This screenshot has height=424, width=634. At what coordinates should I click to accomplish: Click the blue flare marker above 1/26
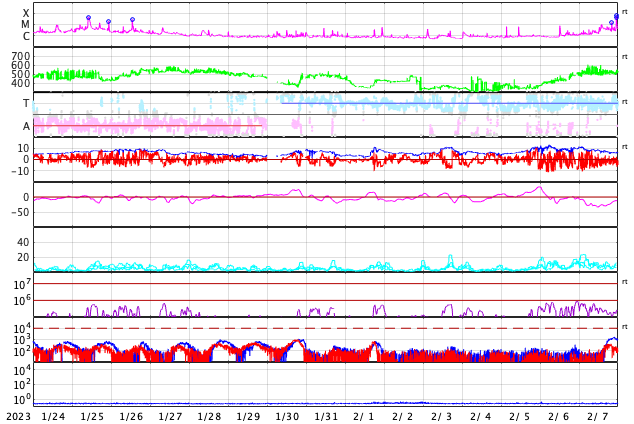[132, 19]
